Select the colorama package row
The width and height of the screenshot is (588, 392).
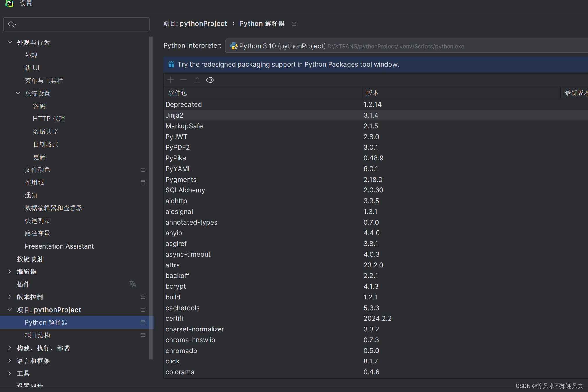pos(376,372)
